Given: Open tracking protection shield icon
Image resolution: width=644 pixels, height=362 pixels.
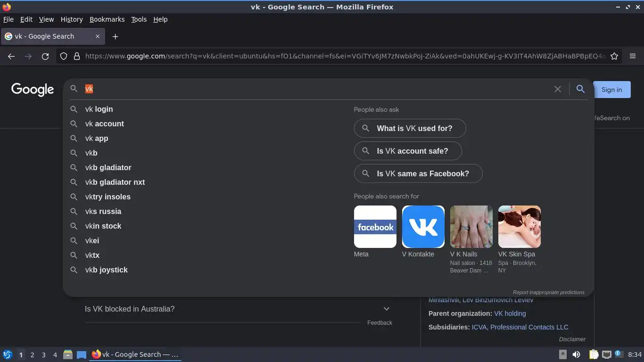Looking at the screenshot, I should [64, 56].
